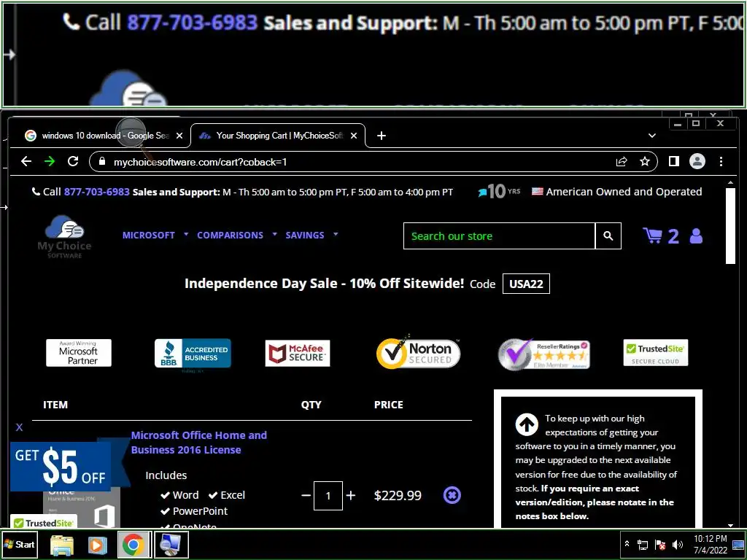Click the American Owned and Operated text
This screenshot has width=747, height=560.
(624, 192)
